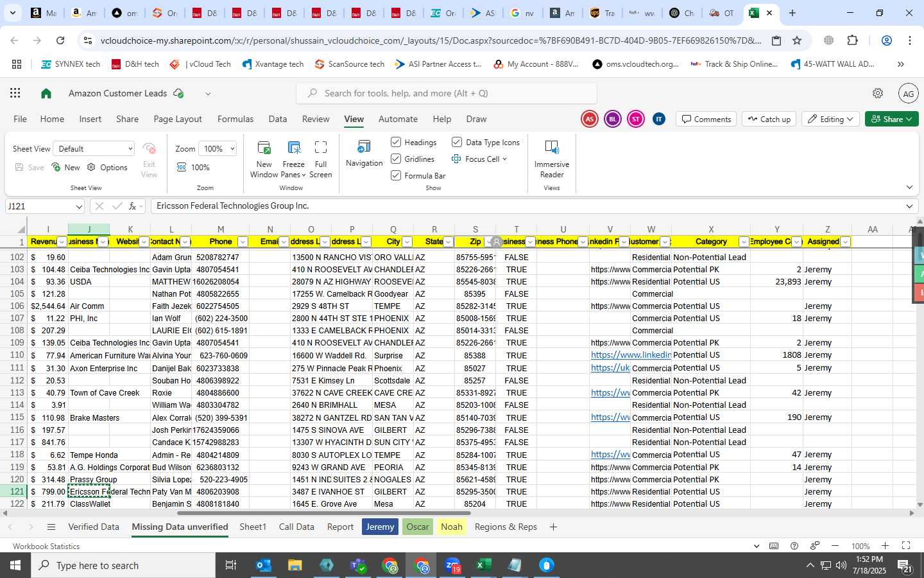
Task: Select column header M
Action: click(x=220, y=229)
